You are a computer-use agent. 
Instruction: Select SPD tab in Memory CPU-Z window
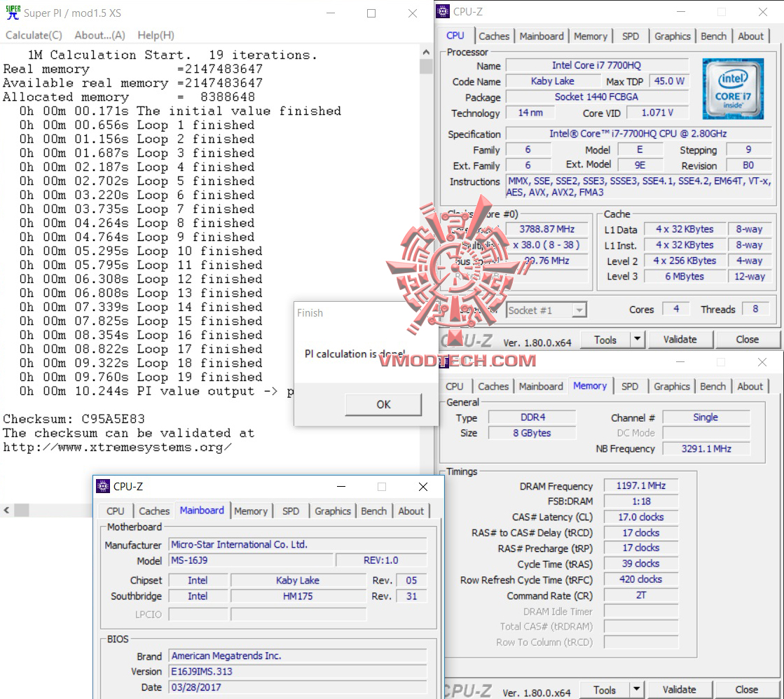pyautogui.click(x=629, y=387)
